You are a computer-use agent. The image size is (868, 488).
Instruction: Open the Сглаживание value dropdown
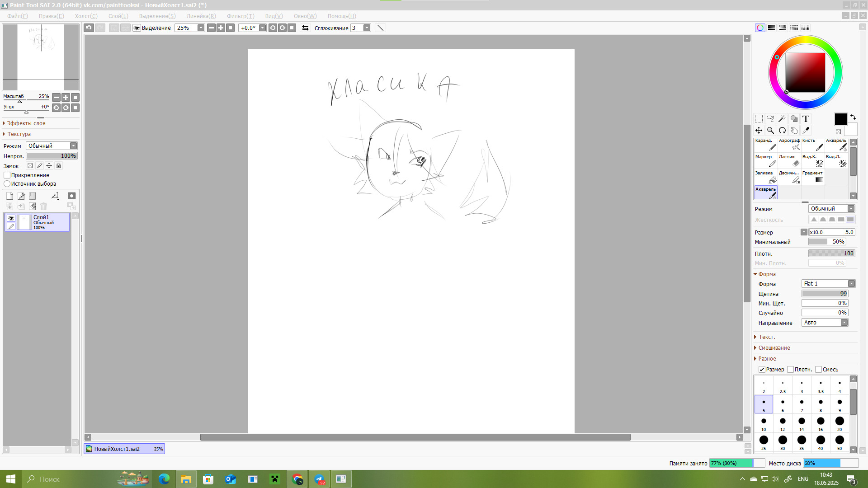[x=367, y=28]
